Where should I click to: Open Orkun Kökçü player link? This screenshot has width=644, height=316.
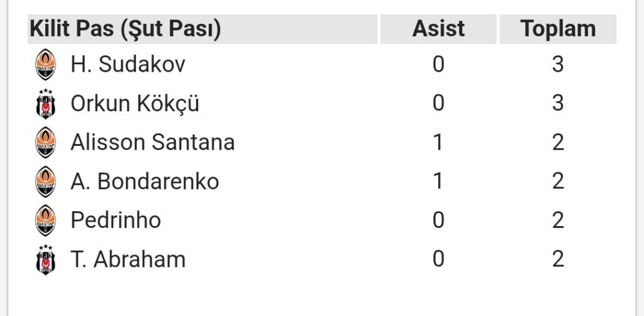[135, 104]
